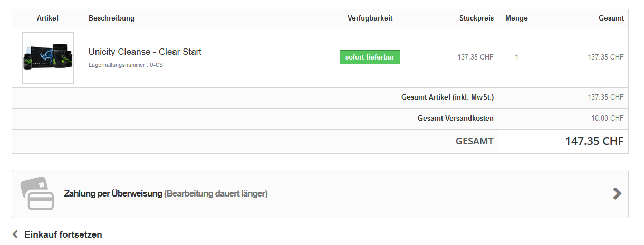Select Zahlung per Überweisung payment method
This screenshot has width=644, height=245.
point(166,194)
